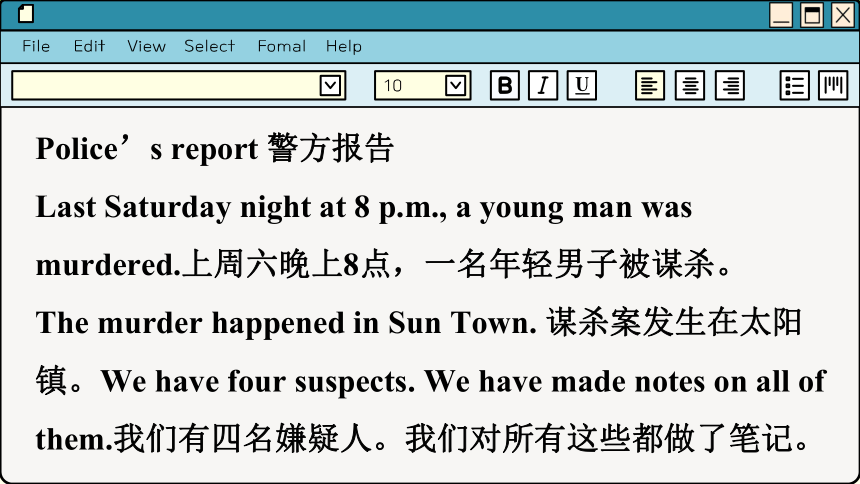This screenshot has height=484, width=860.
Task: Click the document icon in title bar
Action: pos(26,14)
